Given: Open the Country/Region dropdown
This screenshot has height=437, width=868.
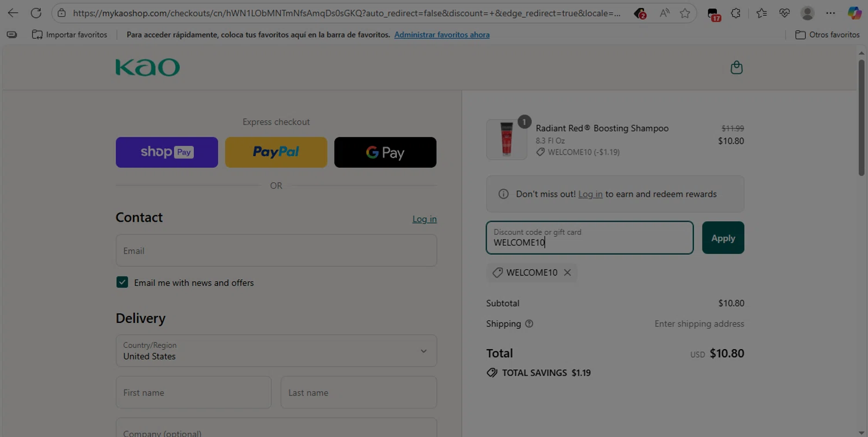Looking at the screenshot, I should click(276, 351).
